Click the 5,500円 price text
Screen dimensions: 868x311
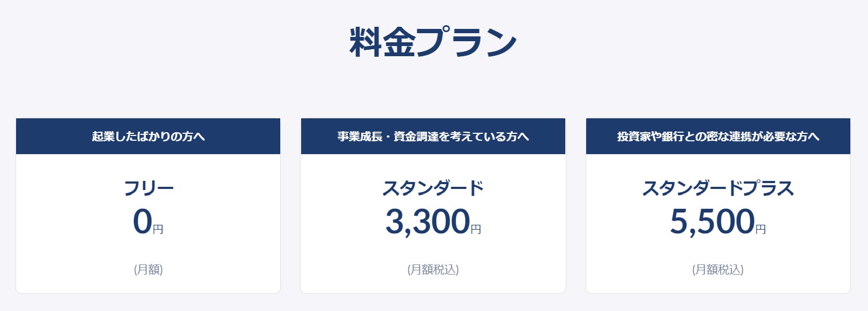(x=712, y=222)
